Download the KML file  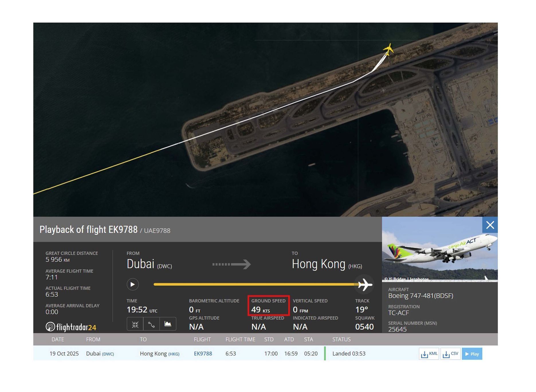click(x=429, y=354)
